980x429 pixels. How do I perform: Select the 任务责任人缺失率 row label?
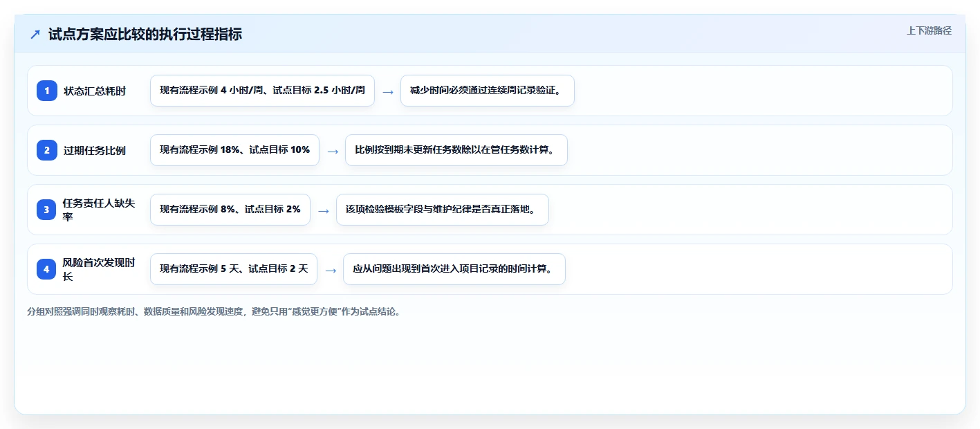pos(99,210)
